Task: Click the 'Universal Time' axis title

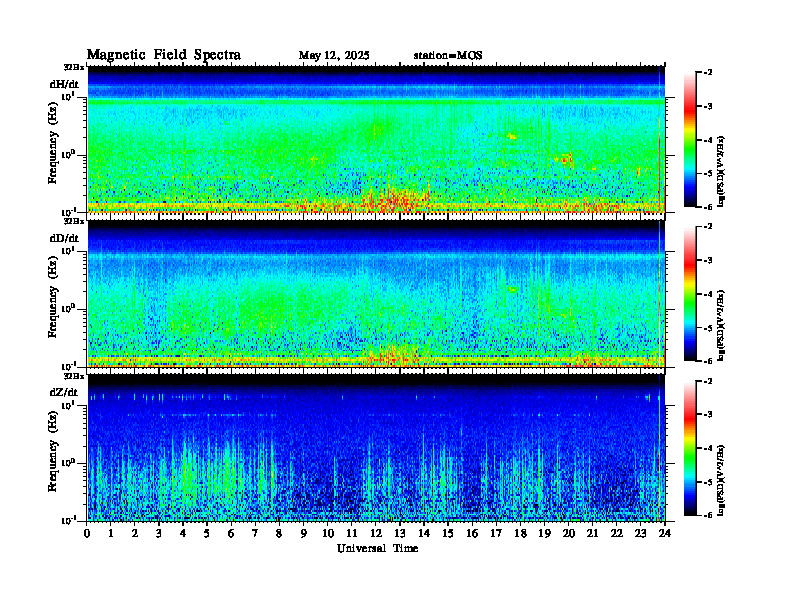Action: 377,548
